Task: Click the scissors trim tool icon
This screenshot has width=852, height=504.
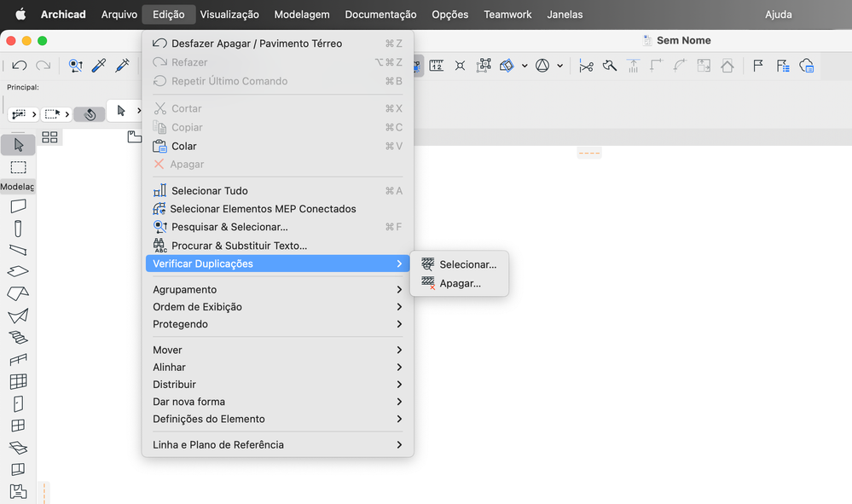Action: pyautogui.click(x=586, y=67)
